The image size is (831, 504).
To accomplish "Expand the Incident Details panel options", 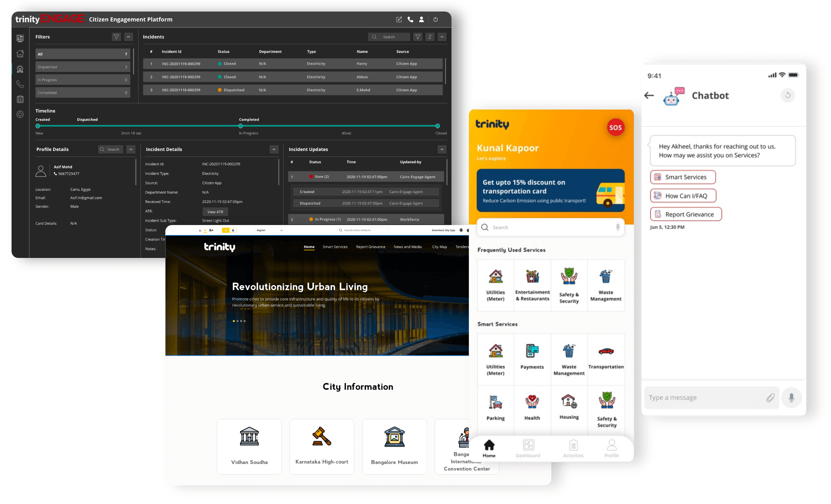I will coord(274,149).
